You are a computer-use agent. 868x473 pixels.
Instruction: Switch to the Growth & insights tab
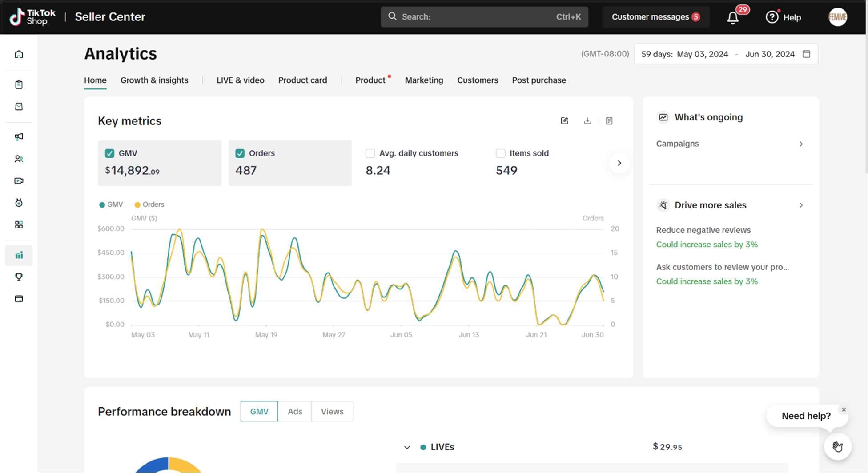(x=154, y=80)
